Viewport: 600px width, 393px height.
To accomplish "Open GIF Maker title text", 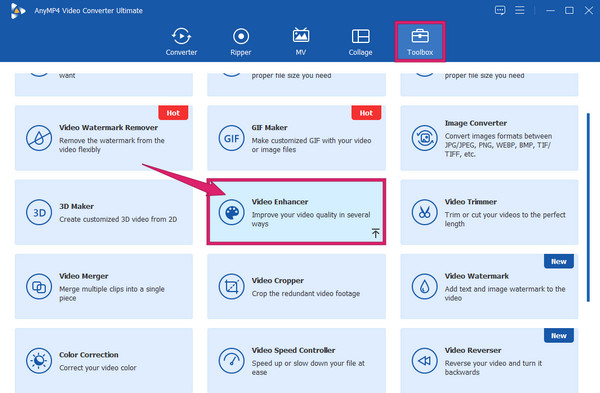I will pos(269,127).
